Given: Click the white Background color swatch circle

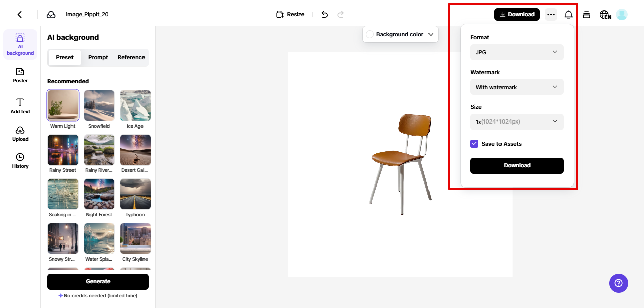Looking at the screenshot, I should (x=370, y=34).
